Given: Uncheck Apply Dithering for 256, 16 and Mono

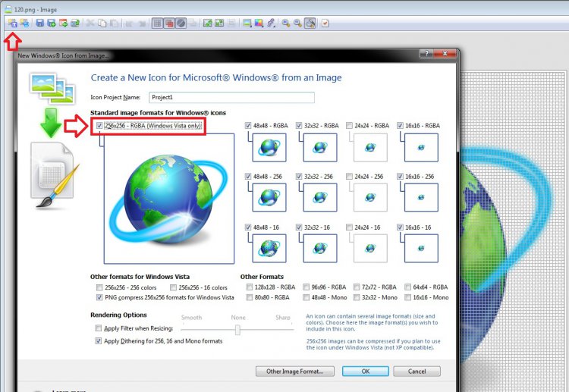Looking at the screenshot, I should pos(99,341).
